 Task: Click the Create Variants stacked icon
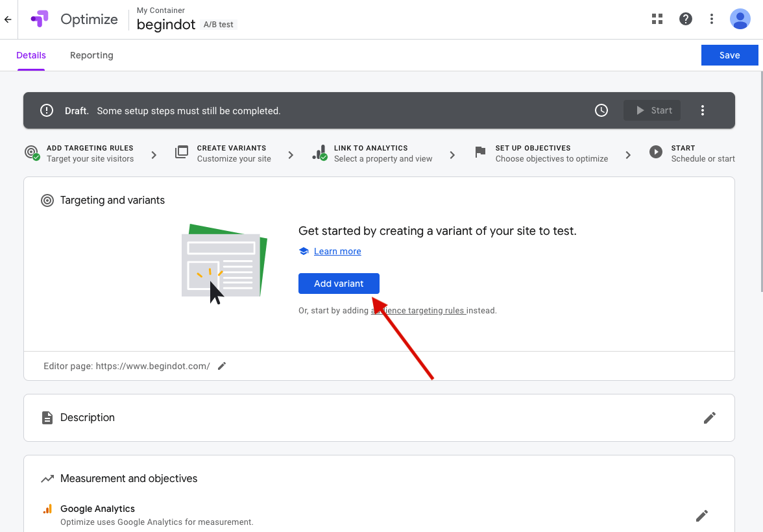pyautogui.click(x=182, y=152)
